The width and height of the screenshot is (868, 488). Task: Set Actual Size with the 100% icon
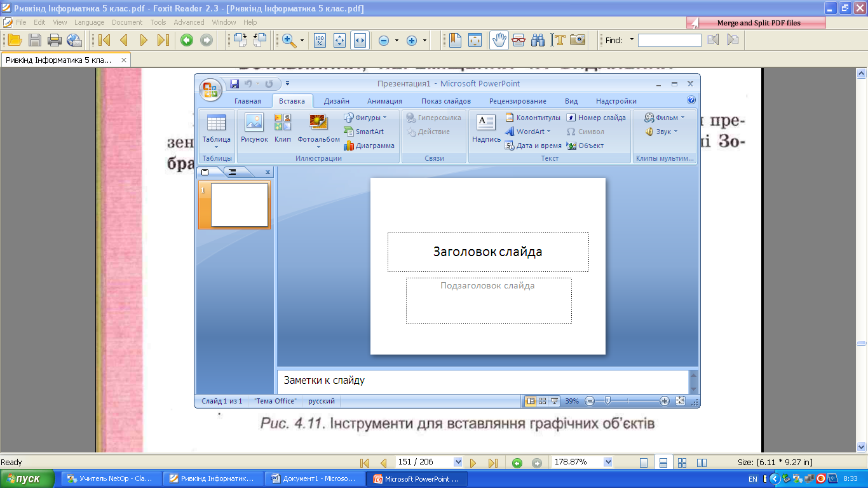click(x=320, y=40)
